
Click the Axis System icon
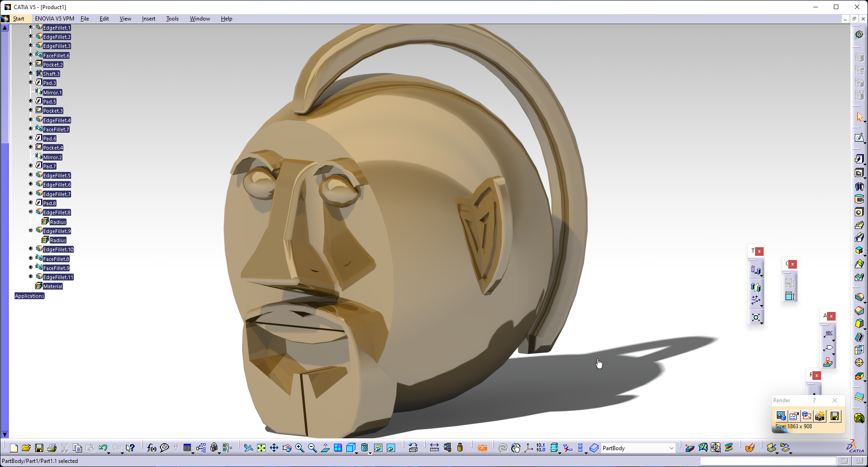529,448
